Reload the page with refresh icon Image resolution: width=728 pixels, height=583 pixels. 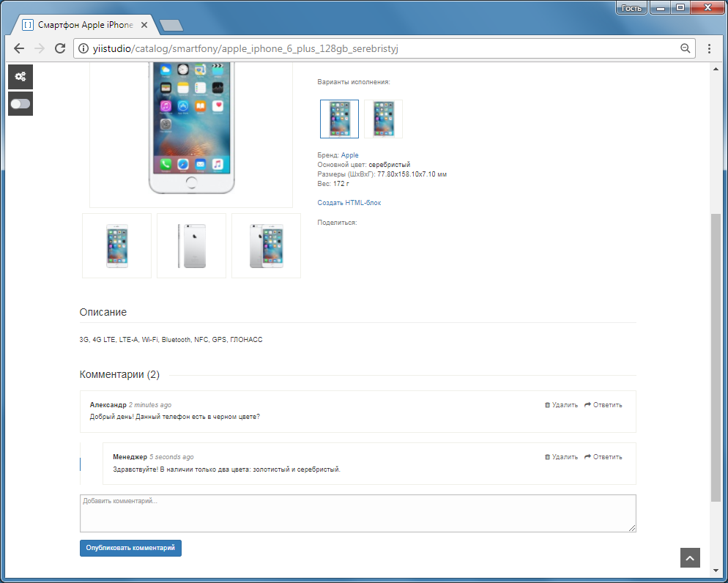pos(60,48)
